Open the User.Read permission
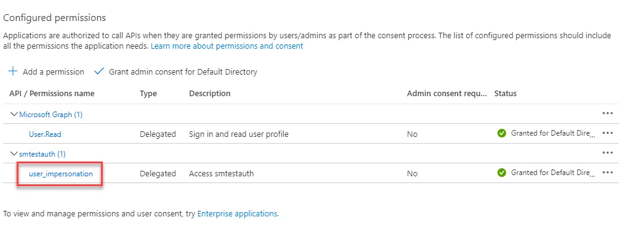 tap(45, 134)
